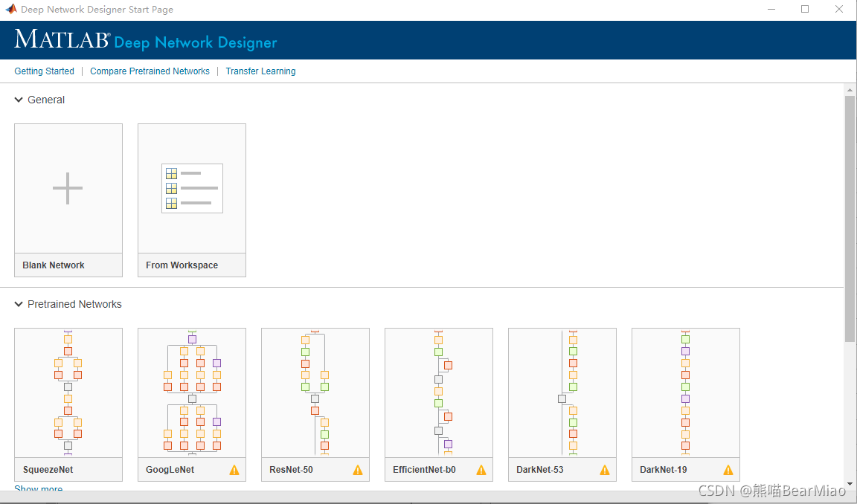Click the DarkNet-19 warning triangle icon
Viewport: 857px width, 504px height.
coord(728,470)
